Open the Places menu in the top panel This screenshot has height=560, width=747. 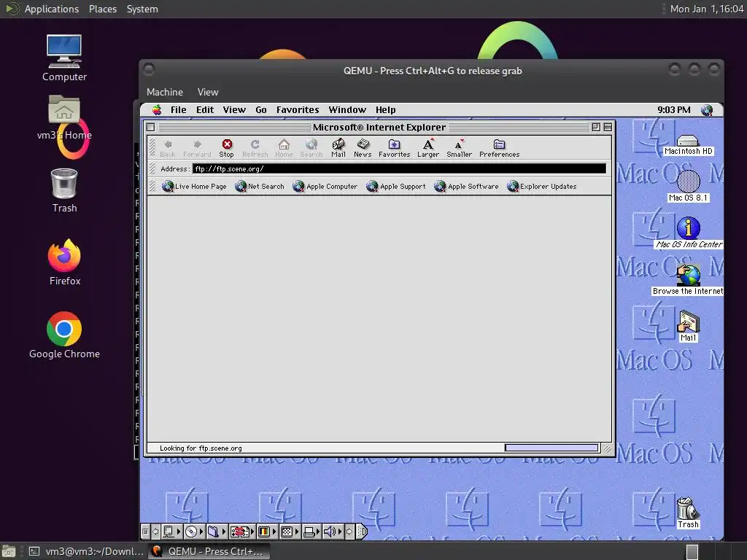(x=103, y=9)
